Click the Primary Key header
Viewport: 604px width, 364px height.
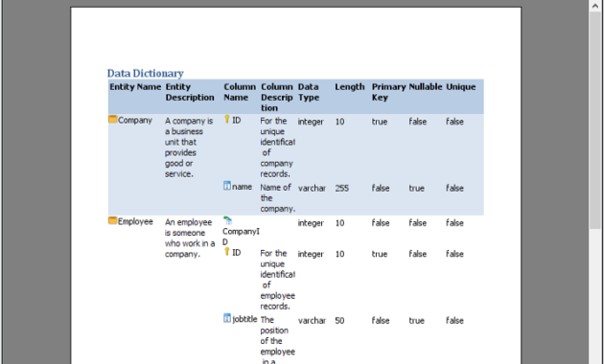(x=388, y=92)
